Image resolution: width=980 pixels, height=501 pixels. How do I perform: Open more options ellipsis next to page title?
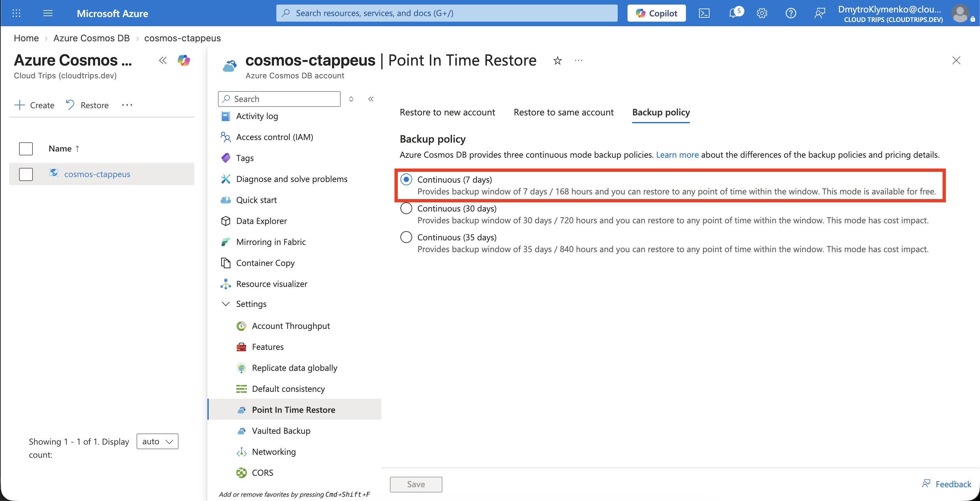pos(579,60)
